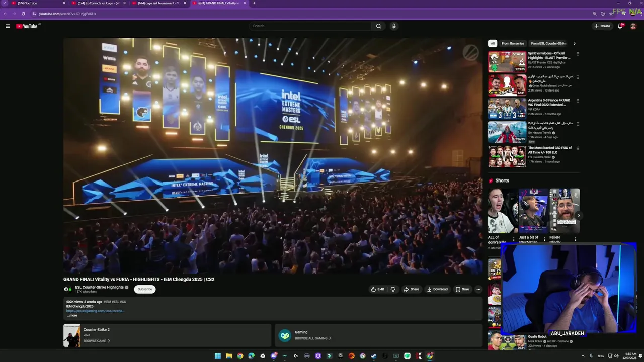Click the Gaming category icon
644x362 pixels.
coord(285,336)
